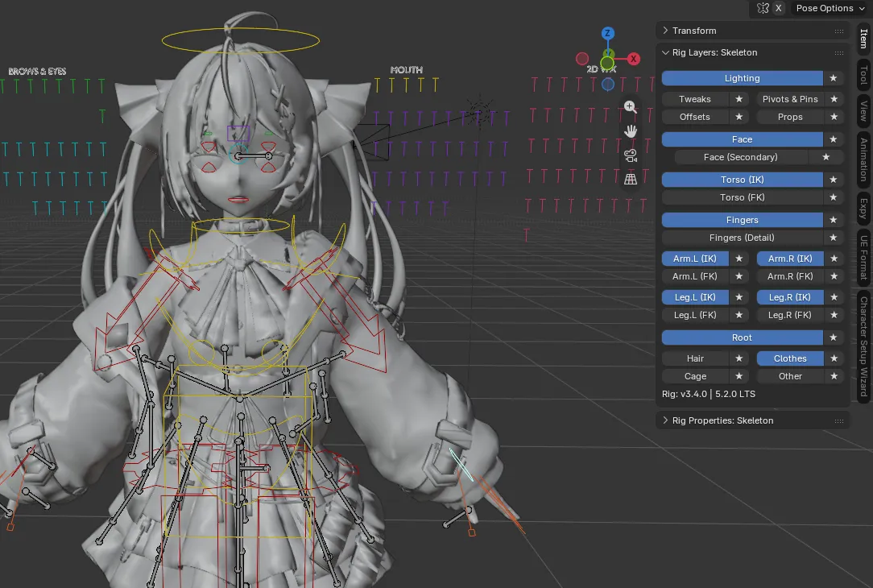Star the Torso (FK) layer
Viewport: 873px width, 588px height.
834,197
